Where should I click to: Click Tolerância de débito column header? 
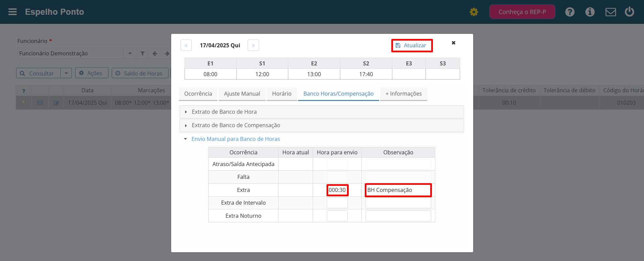point(569,90)
